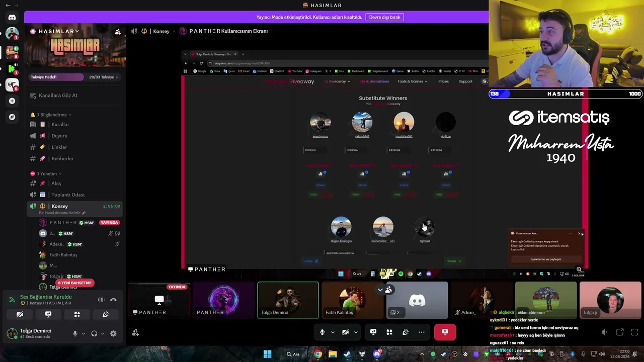Disable Streamer Mode with Devre dışı bırak

pyautogui.click(x=385, y=17)
